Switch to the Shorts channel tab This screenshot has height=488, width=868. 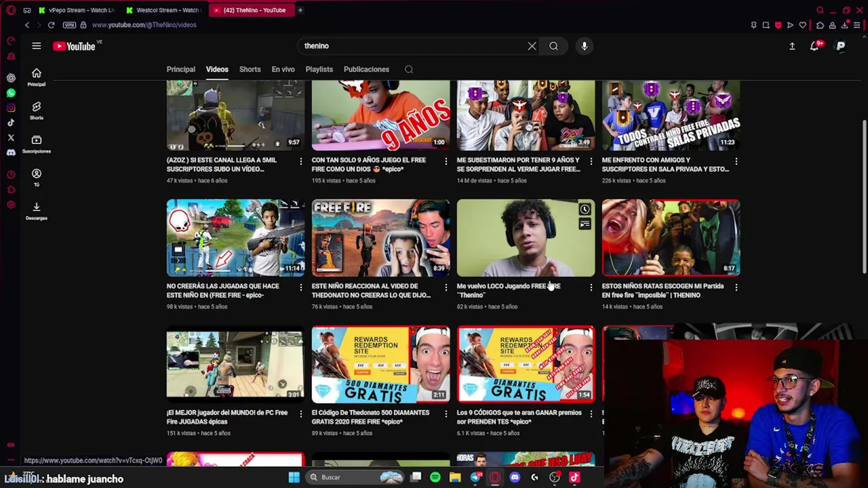point(250,69)
